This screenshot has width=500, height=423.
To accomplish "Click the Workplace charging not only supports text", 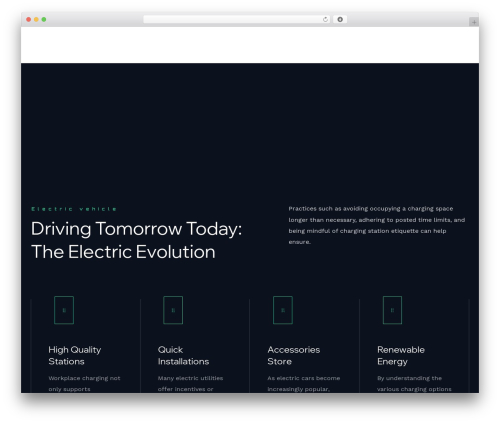I will [x=84, y=383].
